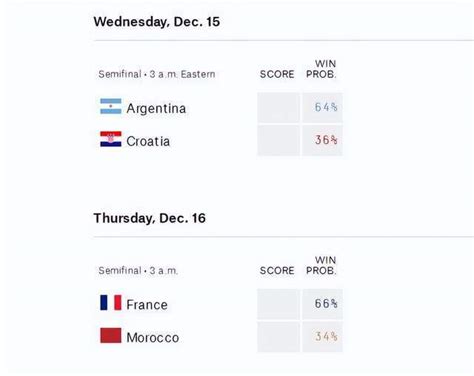Select the Argentina team name
Viewport: 474px width, 376px height.
pyautogui.click(x=156, y=108)
